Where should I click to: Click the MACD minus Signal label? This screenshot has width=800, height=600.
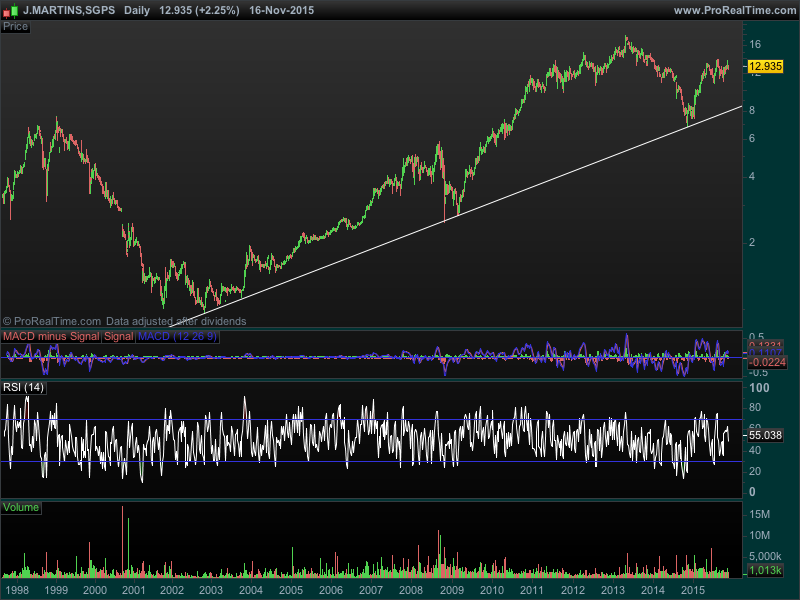click(x=51, y=337)
